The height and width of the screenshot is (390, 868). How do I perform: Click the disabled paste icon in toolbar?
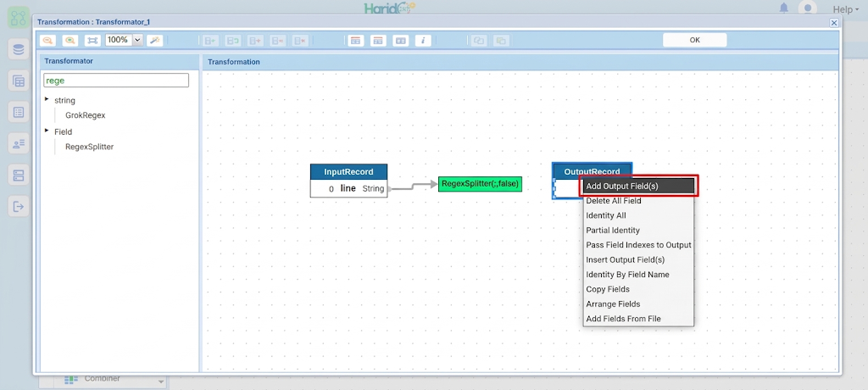pos(501,41)
